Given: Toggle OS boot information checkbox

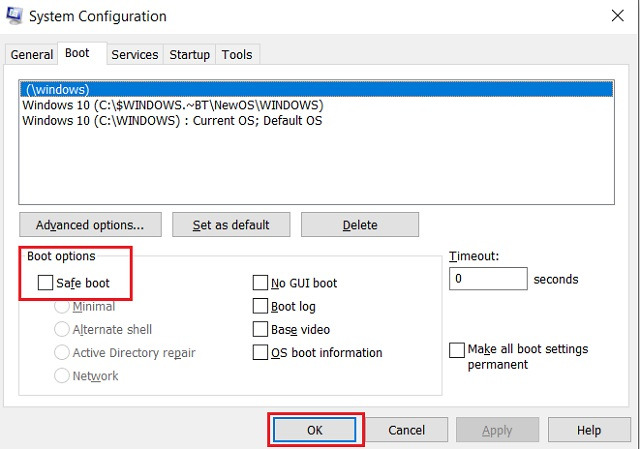Looking at the screenshot, I should point(260,352).
